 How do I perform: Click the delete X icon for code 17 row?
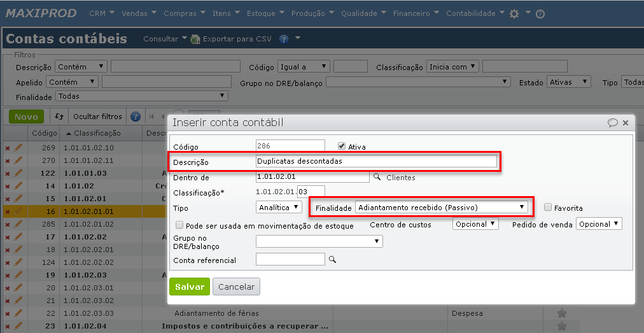[7, 237]
